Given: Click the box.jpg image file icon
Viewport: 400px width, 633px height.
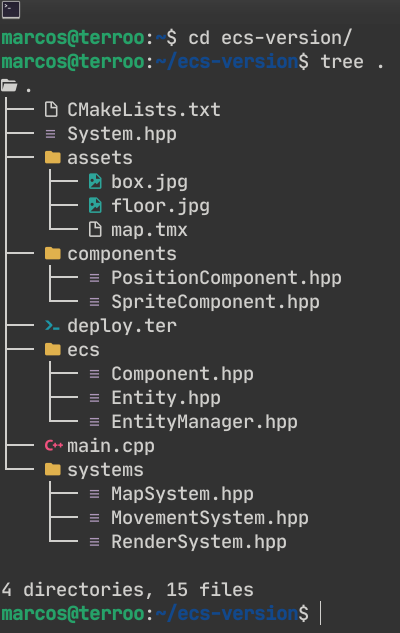Looking at the screenshot, I should [95, 182].
